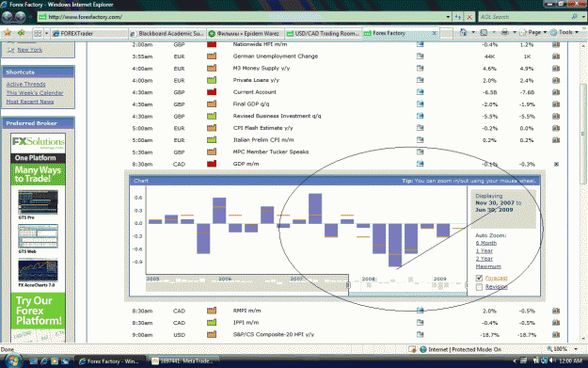This screenshot has width=588, height=368.
Task: Click the browser Stop button
Action: coord(469,17)
